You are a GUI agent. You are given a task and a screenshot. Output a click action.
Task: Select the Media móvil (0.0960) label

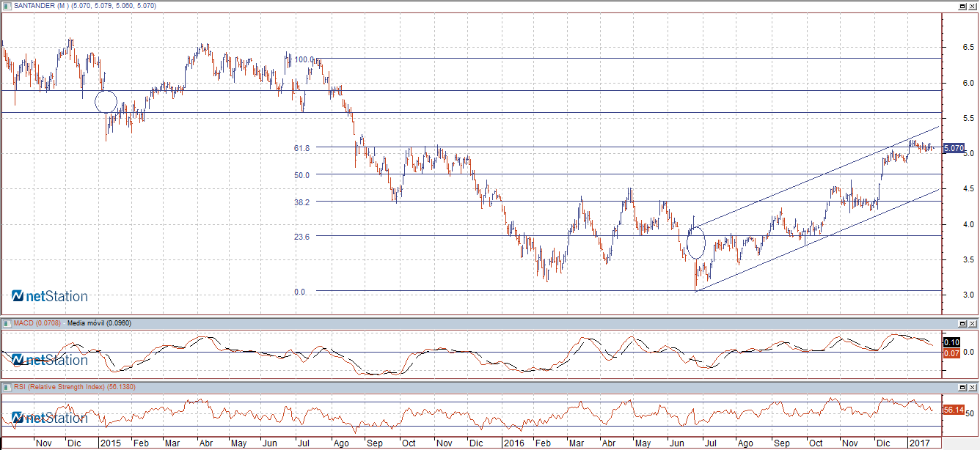pos(99,322)
